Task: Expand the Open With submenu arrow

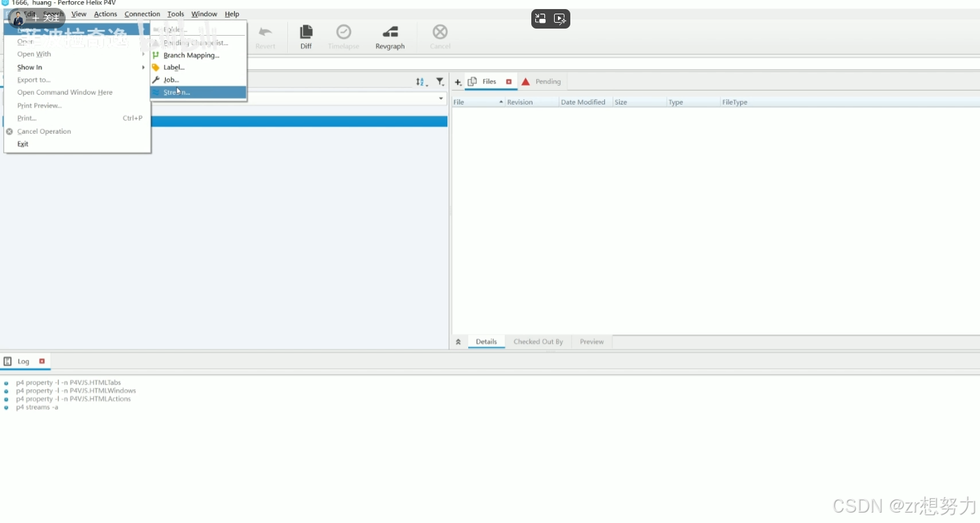Action: click(x=143, y=55)
